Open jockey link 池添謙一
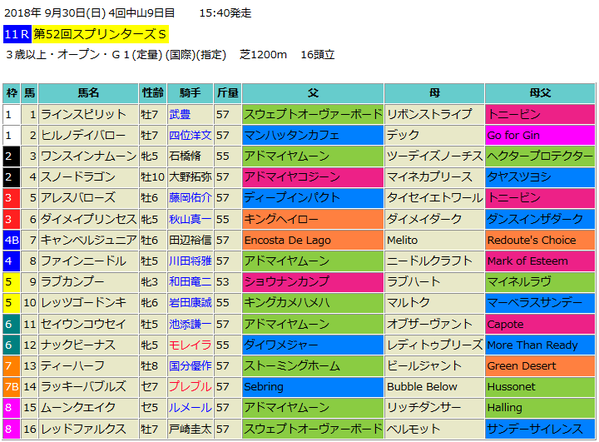Screen dimensions: 599x442 click(x=190, y=324)
